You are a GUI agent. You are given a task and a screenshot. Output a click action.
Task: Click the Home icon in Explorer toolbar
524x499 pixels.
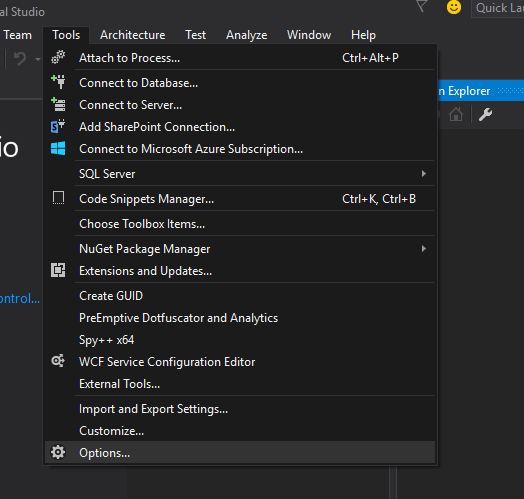point(456,115)
